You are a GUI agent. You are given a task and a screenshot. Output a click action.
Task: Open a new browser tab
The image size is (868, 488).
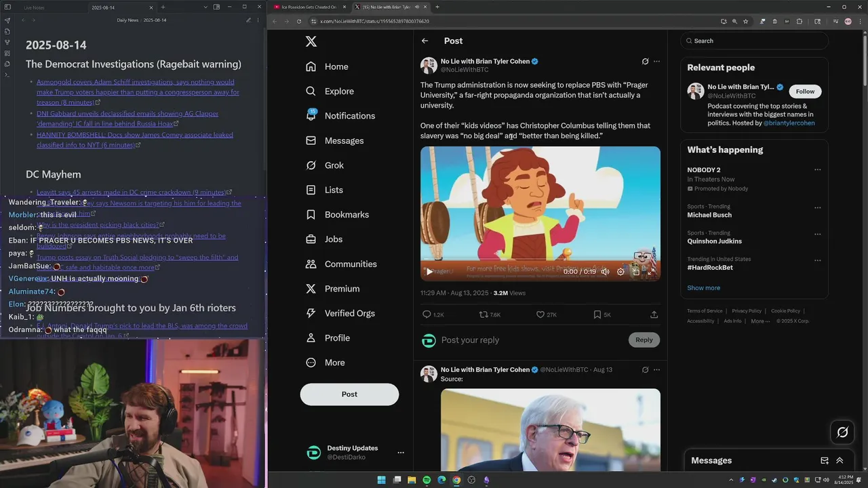coord(437,7)
